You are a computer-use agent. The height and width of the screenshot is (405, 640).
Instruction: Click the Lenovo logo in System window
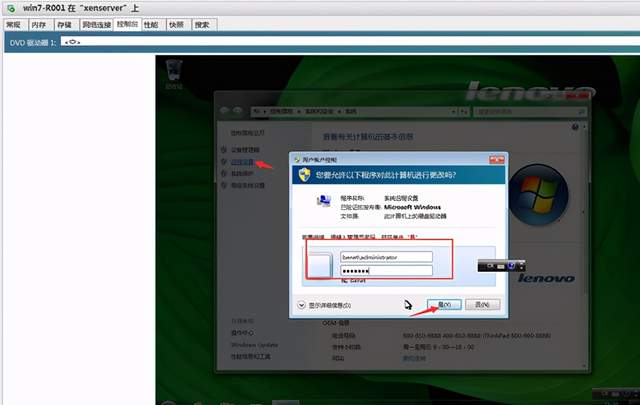(x=546, y=278)
